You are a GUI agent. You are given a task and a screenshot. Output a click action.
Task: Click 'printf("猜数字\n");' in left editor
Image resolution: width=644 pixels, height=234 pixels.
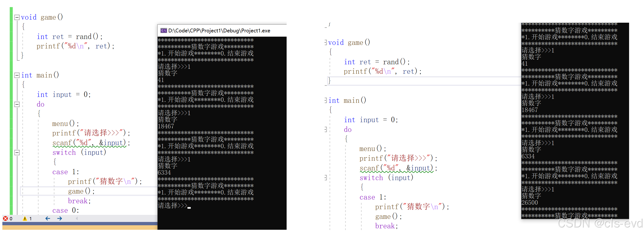point(105,182)
